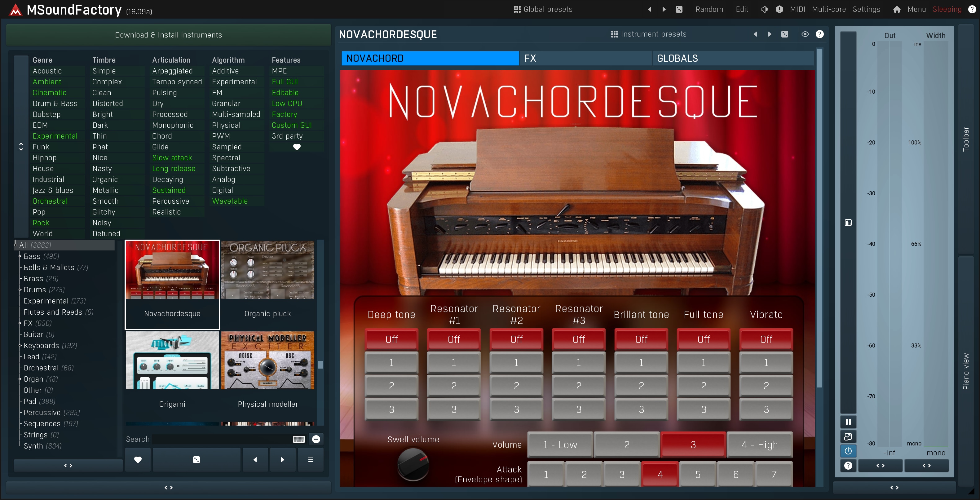Screen dimensions: 980x500
Task: Expand the Keyboards category in tree
Action: pos(20,346)
